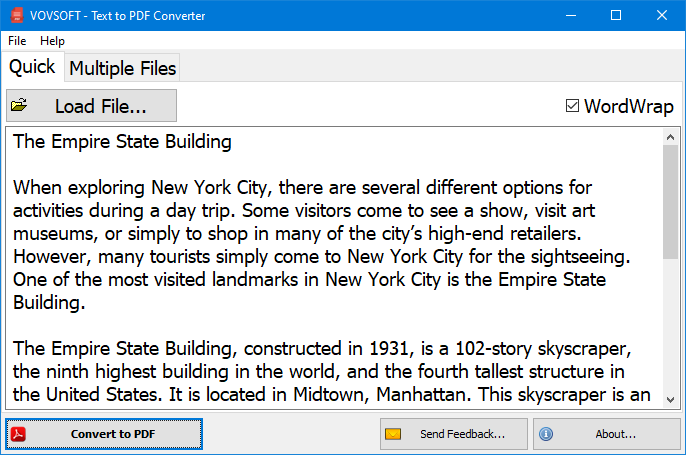The height and width of the screenshot is (455, 686).
Task: Click the vertical scrollbar thumb
Action: coord(670,200)
